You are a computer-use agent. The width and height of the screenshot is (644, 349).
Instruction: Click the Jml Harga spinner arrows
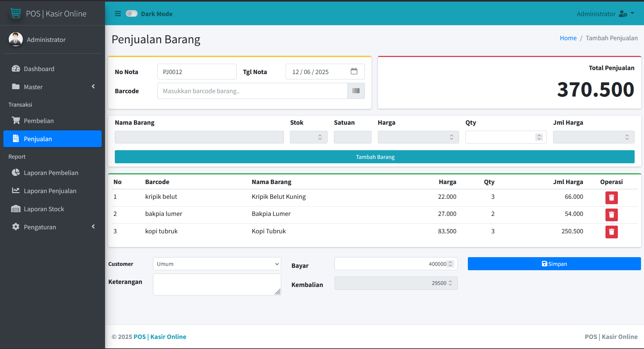tap(627, 137)
